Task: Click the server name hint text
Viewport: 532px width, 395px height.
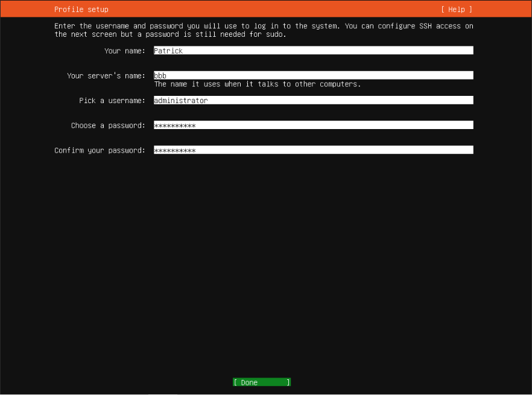Action: tap(258, 84)
